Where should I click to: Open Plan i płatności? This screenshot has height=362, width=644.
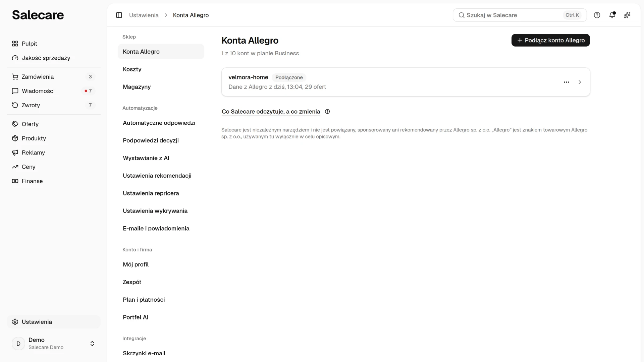[x=161, y=300]
